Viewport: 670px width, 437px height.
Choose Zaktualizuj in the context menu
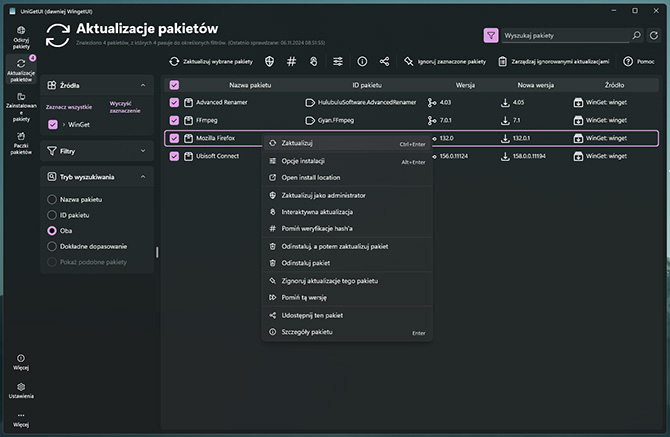[x=347, y=143]
